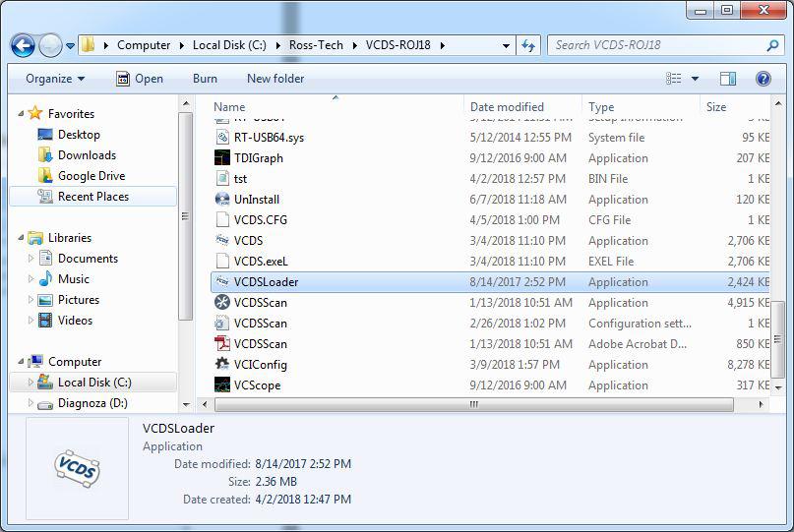This screenshot has width=794, height=532.
Task: Click the VCDS application icon
Action: point(222,240)
